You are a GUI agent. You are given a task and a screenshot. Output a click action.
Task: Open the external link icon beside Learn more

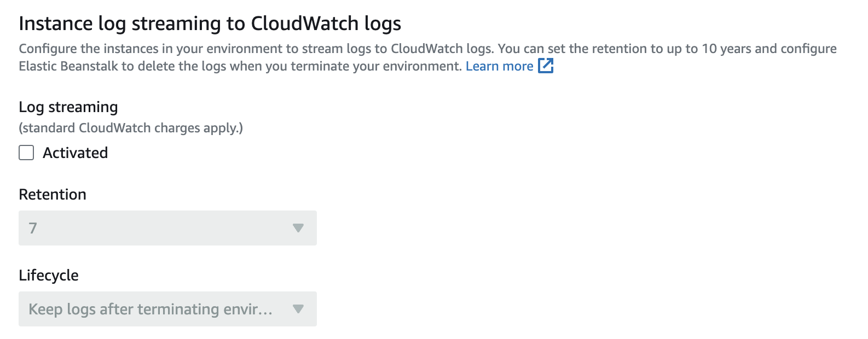546,66
